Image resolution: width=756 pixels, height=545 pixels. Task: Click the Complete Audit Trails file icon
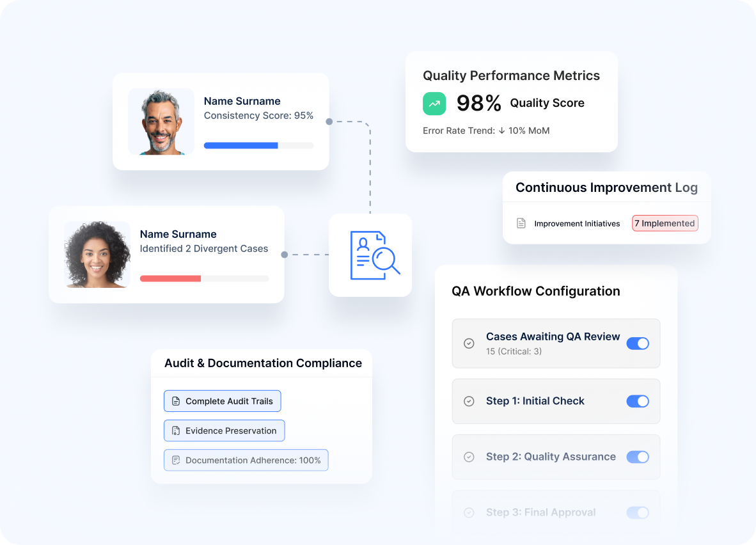coord(176,401)
